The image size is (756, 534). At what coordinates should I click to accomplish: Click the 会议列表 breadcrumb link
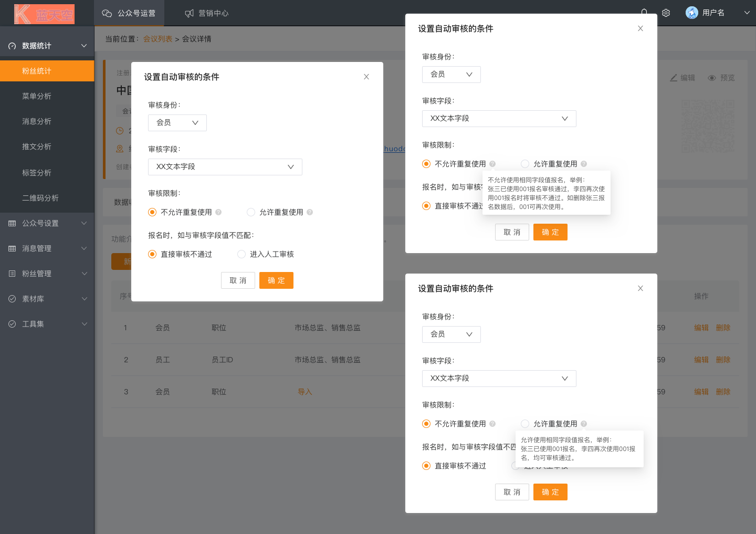(157, 39)
